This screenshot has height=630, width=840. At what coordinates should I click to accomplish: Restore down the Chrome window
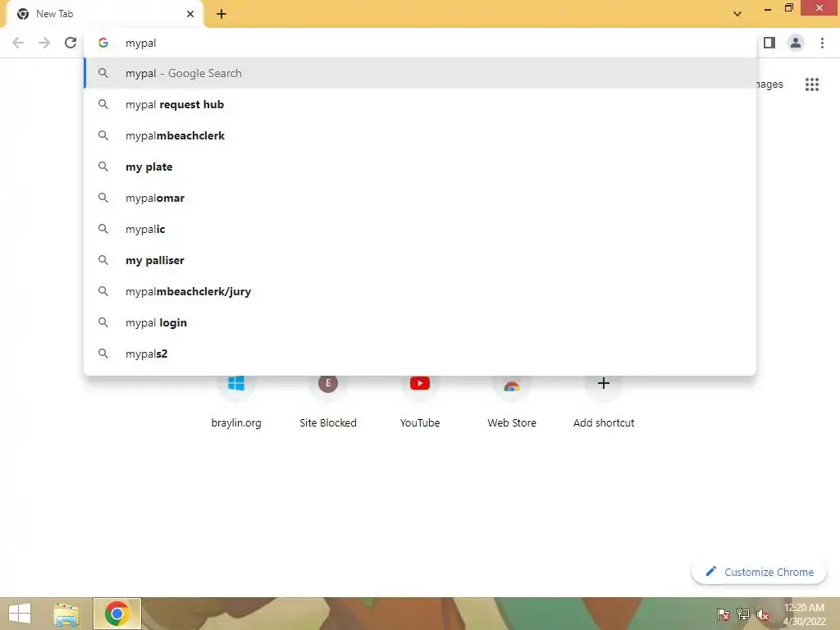tap(788, 8)
